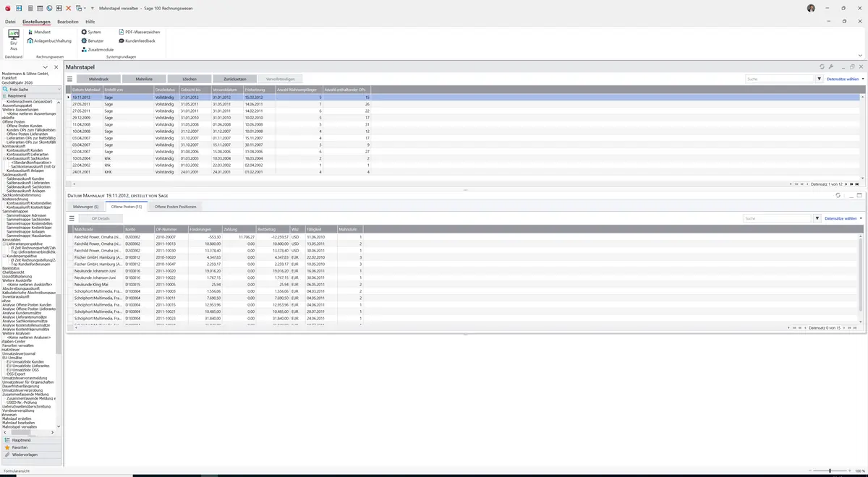Open the customize quick access toolbar arrow
868x477 pixels.
[93, 8]
